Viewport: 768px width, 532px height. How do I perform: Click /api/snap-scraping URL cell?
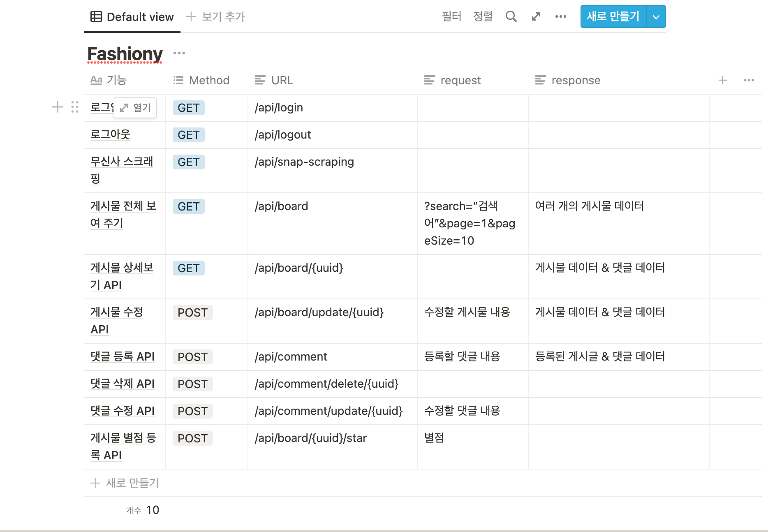[x=332, y=171]
